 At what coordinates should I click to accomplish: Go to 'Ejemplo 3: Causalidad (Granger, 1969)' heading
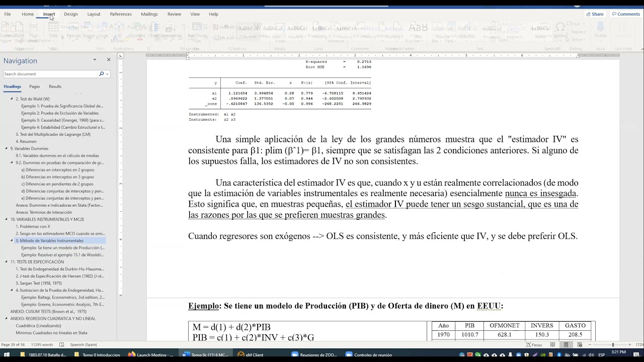[x=63, y=120]
